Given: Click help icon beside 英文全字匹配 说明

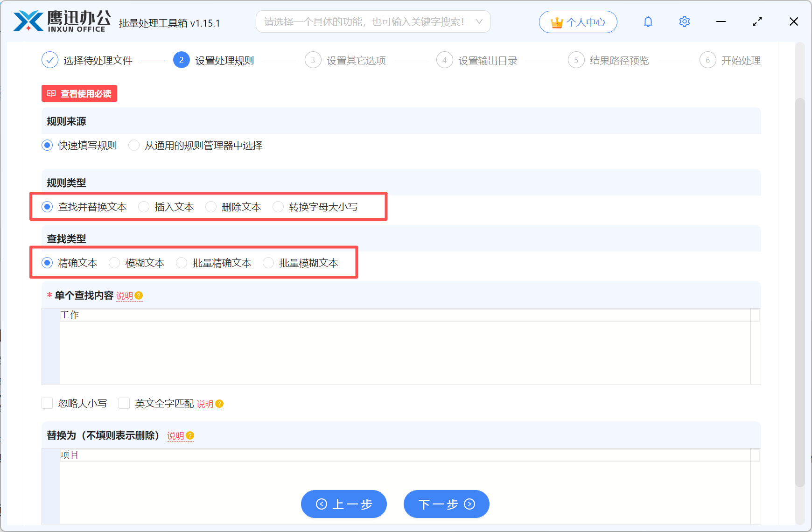Looking at the screenshot, I should (x=219, y=404).
